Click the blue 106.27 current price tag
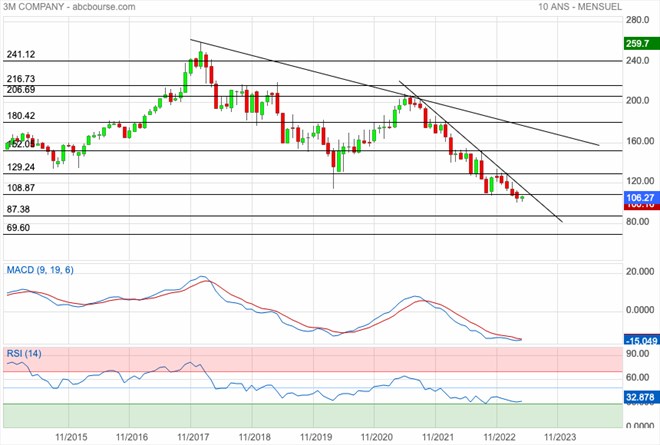This screenshot has height=445, width=660. click(641, 197)
